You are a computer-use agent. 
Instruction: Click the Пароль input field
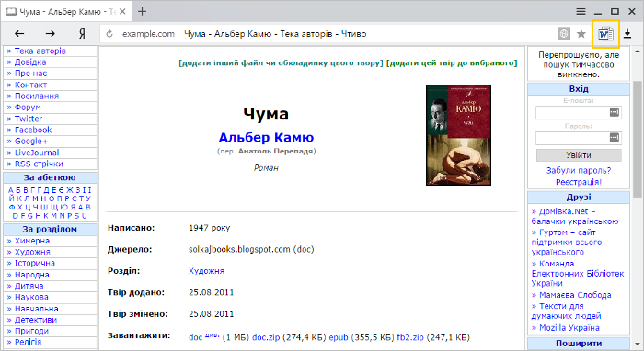tap(579, 138)
